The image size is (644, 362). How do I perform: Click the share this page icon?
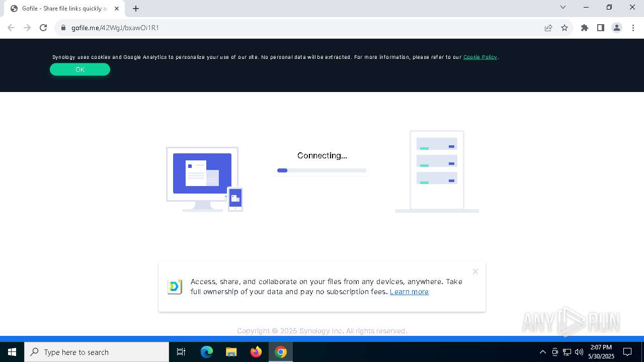point(548,28)
